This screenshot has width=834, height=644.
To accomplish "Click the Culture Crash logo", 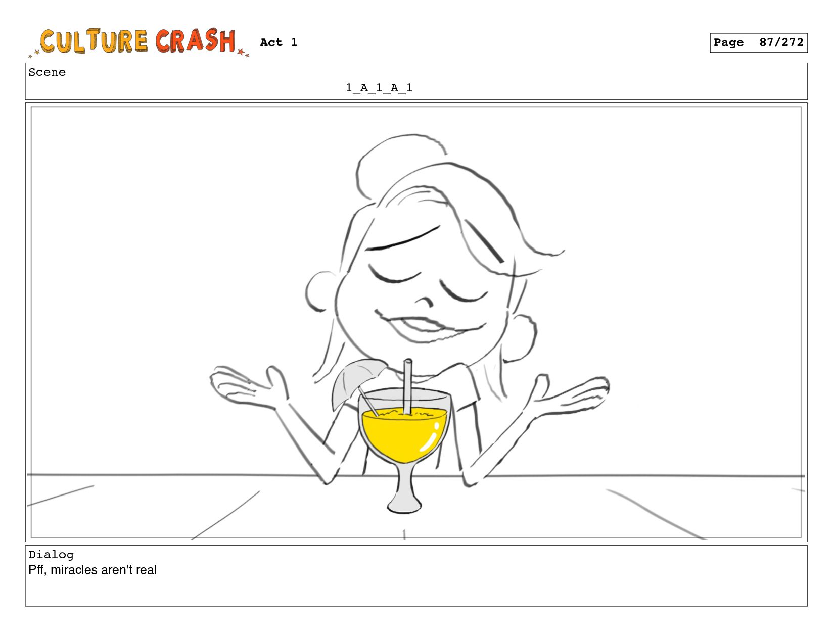I will pyautogui.click(x=138, y=42).
